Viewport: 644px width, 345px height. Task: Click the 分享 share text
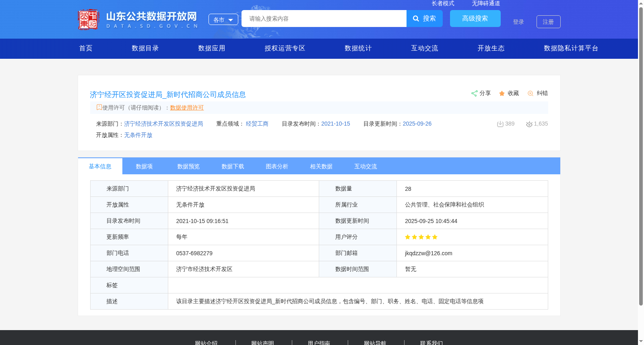[x=485, y=93]
